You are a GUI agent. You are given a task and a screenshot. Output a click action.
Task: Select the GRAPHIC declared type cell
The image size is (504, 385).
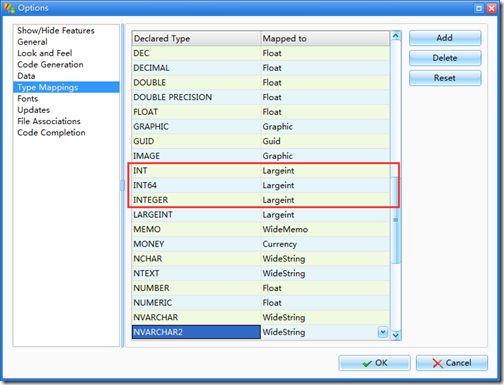(196, 127)
